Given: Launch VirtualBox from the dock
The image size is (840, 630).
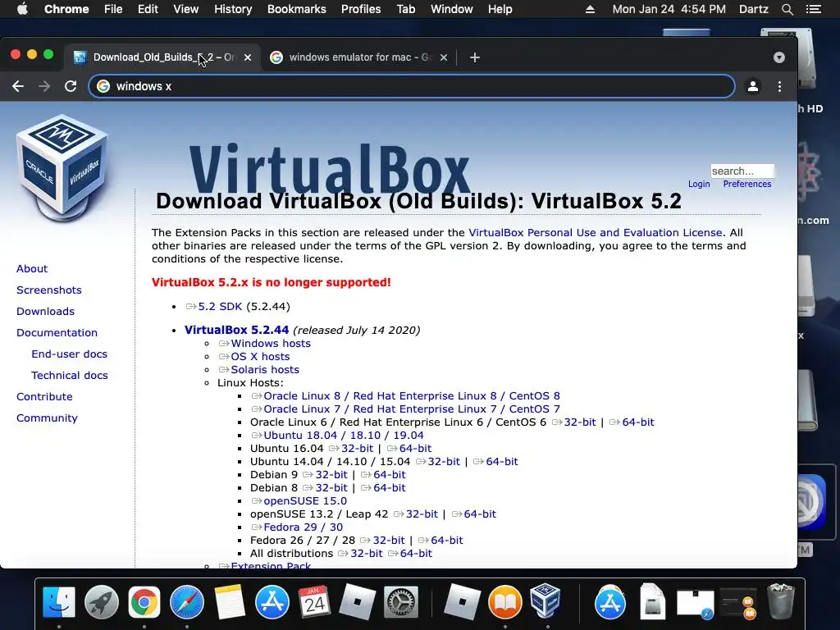Looking at the screenshot, I should click(x=546, y=601).
